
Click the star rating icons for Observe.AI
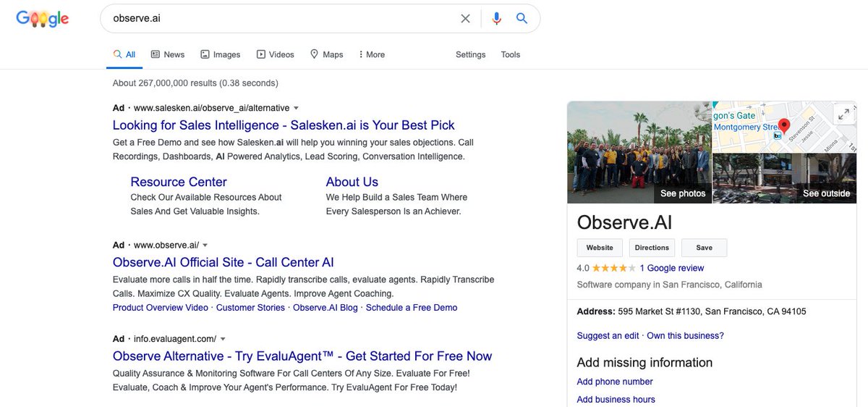point(613,268)
